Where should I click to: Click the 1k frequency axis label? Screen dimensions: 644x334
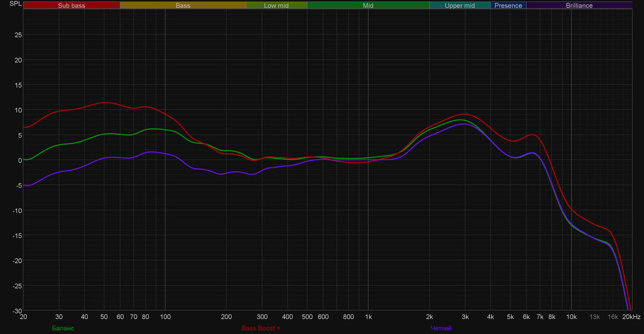368,317
